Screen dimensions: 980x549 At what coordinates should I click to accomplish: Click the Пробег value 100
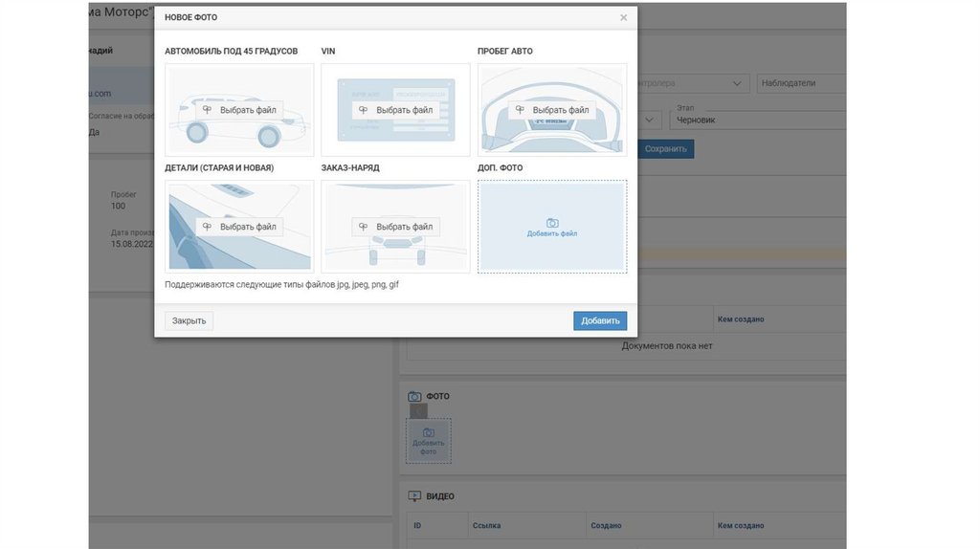pos(118,206)
